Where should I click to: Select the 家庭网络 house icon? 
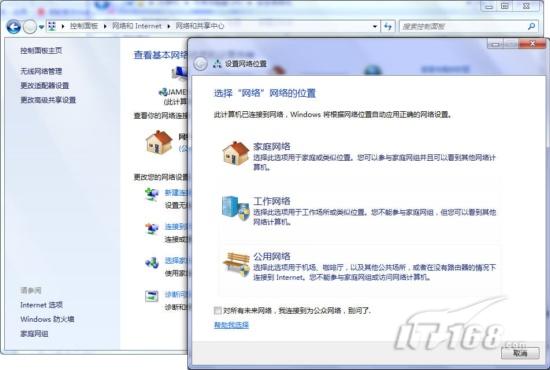pos(236,153)
